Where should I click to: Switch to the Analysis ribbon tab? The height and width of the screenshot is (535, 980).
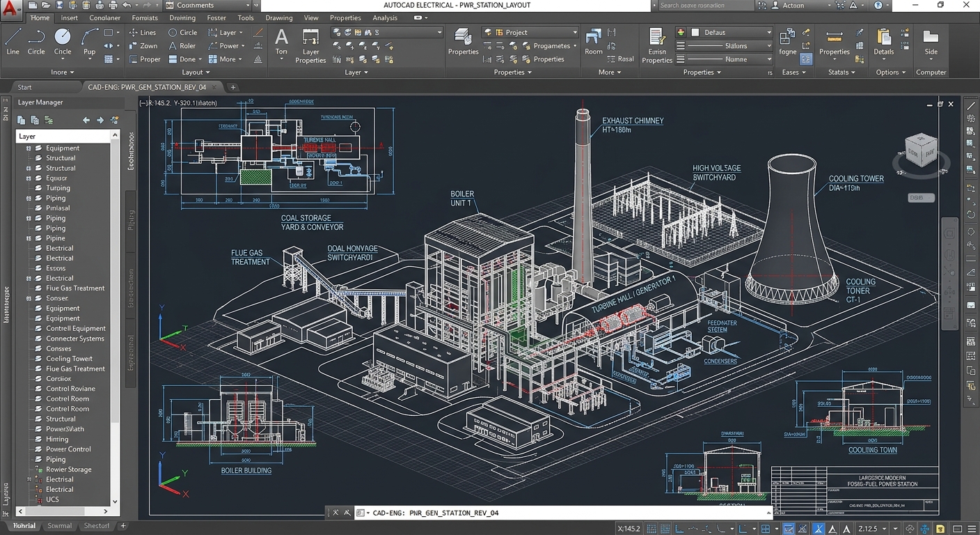(x=385, y=18)
